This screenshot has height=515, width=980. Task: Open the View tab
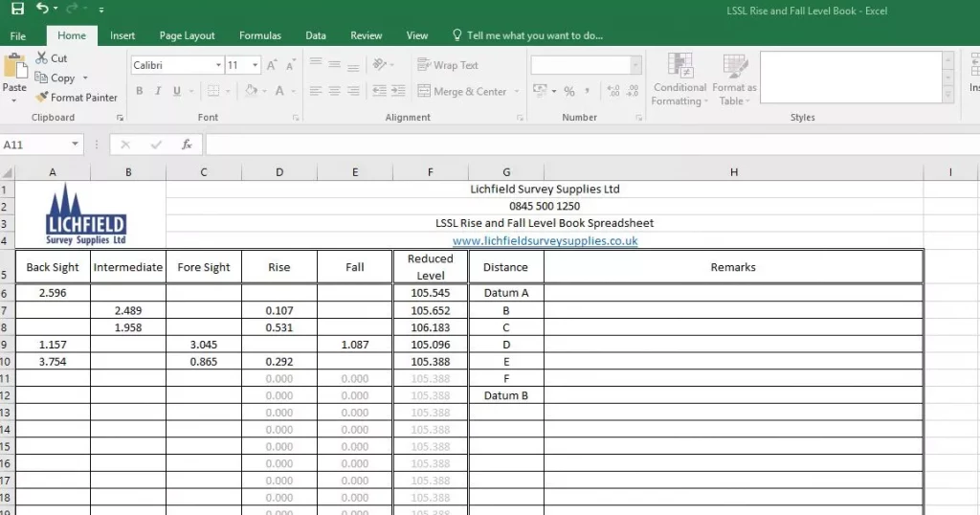pyautogui.click(x=417, y=35)
